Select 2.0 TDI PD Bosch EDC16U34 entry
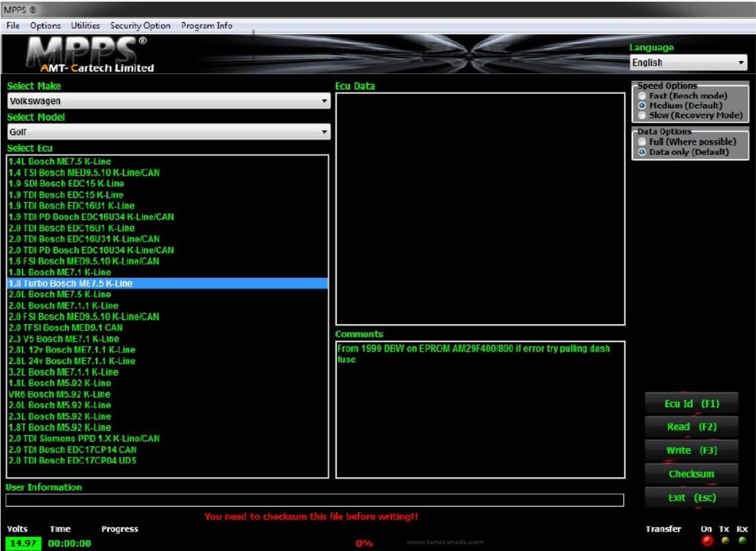Screen dimensions: 756x551 point(167,250)
